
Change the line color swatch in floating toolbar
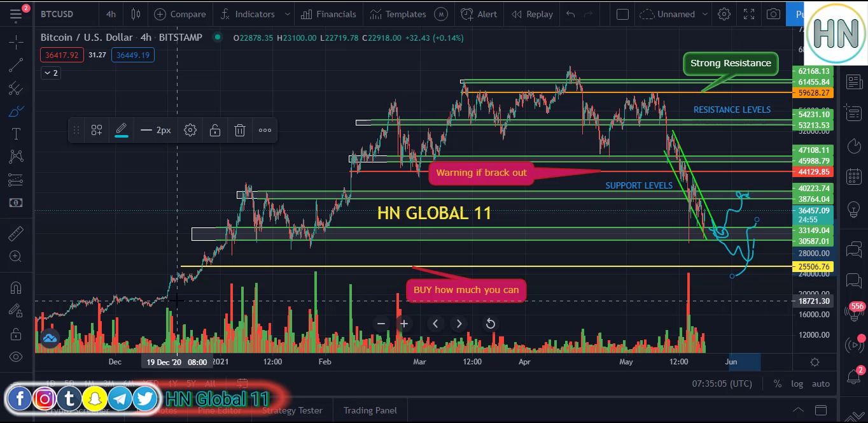pyautogui.click(x=122, y=130)
